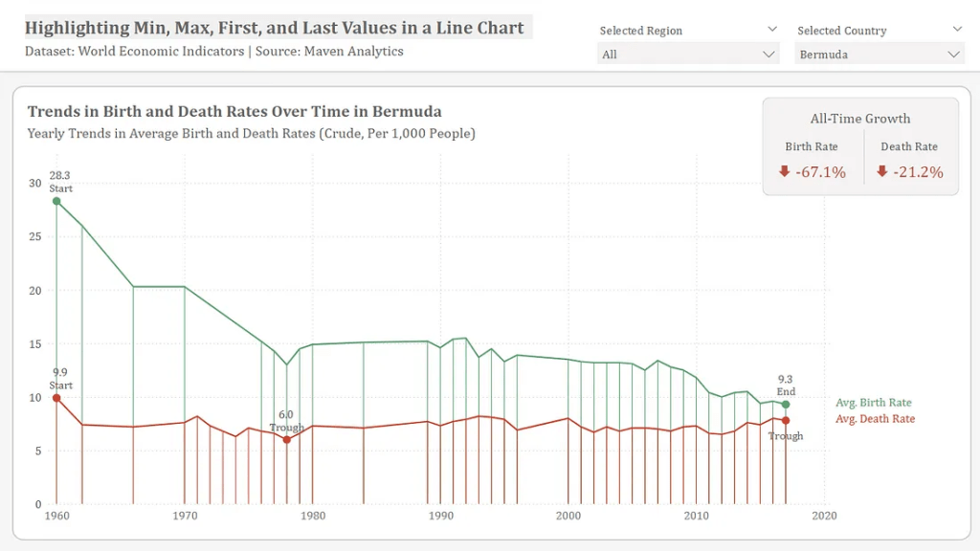Toggle the Avg. Birth Rate legend entry

pyautogui.click(x=874, y=403)
